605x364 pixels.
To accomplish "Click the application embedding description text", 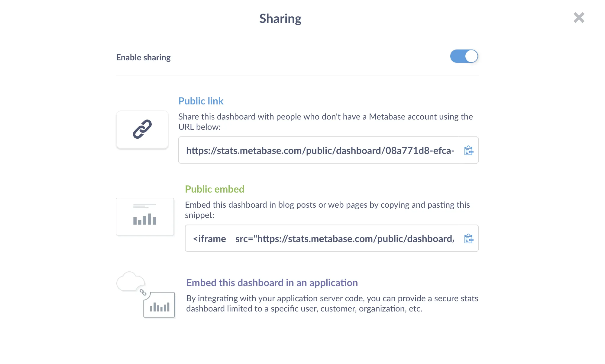I will (332, 303).
